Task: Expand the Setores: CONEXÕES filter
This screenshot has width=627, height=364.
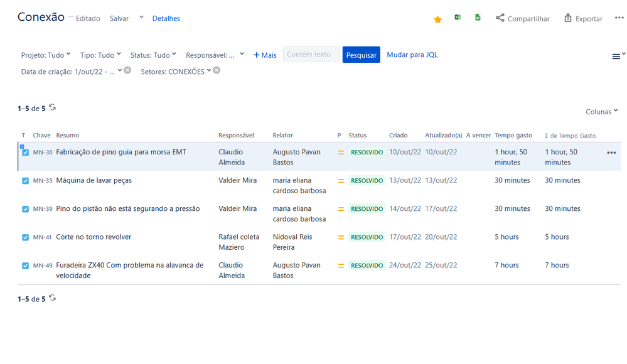Action: click(x=176, y=71)
